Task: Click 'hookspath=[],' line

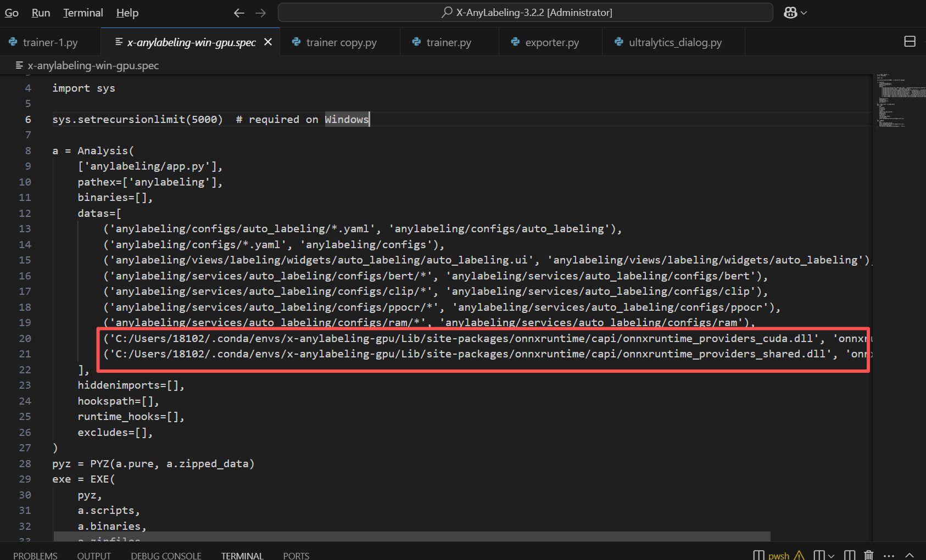Action: tap(118, 401)
